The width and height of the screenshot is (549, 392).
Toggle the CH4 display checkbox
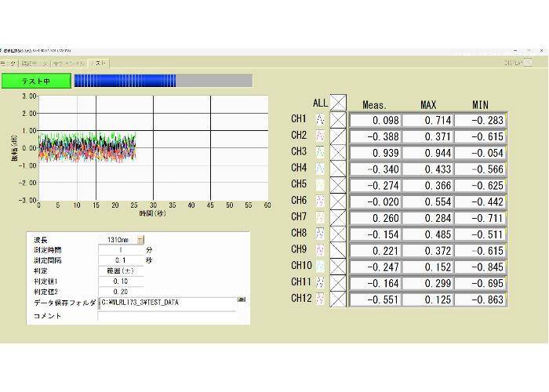(338, 168)
